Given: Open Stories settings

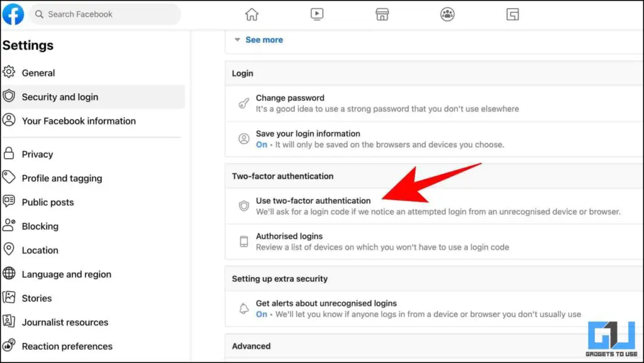Looking at the screenshot, I should [93, 298].
